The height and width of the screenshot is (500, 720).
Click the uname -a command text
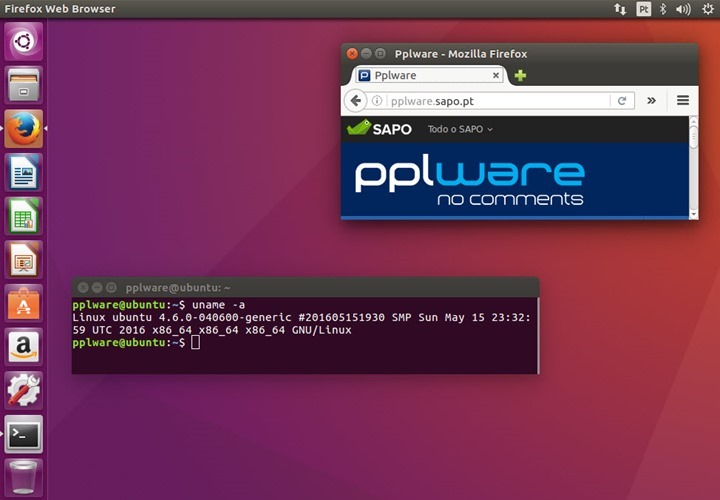tap(218, 304)
